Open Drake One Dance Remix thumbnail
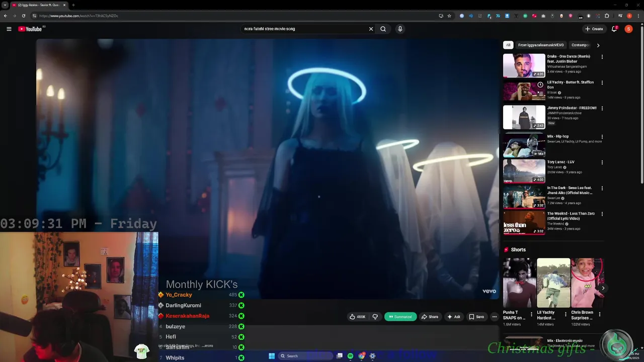644x362 pixels. (524, 65)
